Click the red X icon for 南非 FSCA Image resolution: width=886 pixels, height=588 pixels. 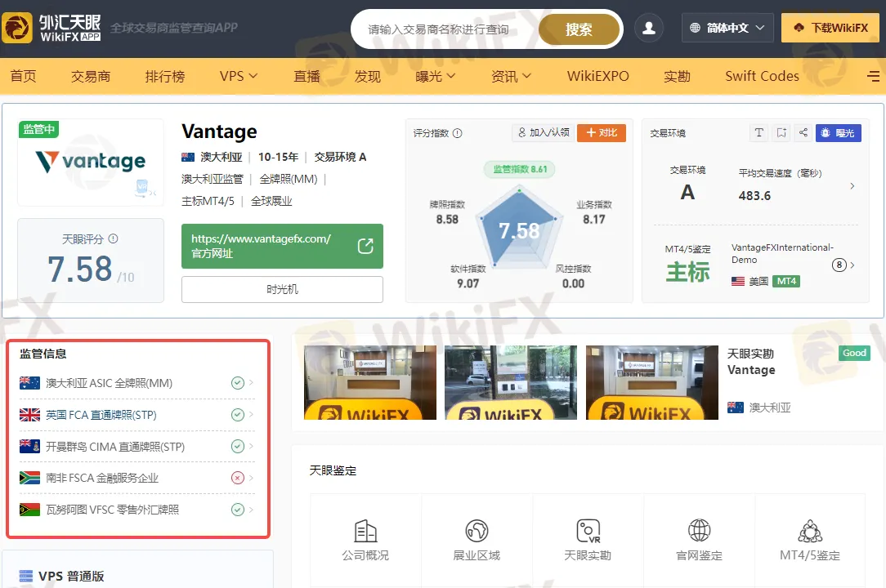238,478
